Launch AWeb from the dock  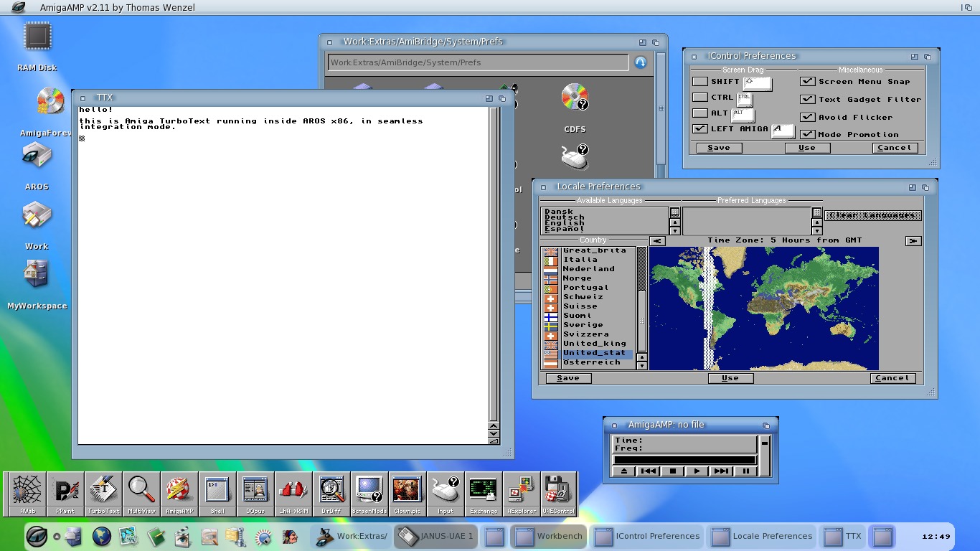28,494
